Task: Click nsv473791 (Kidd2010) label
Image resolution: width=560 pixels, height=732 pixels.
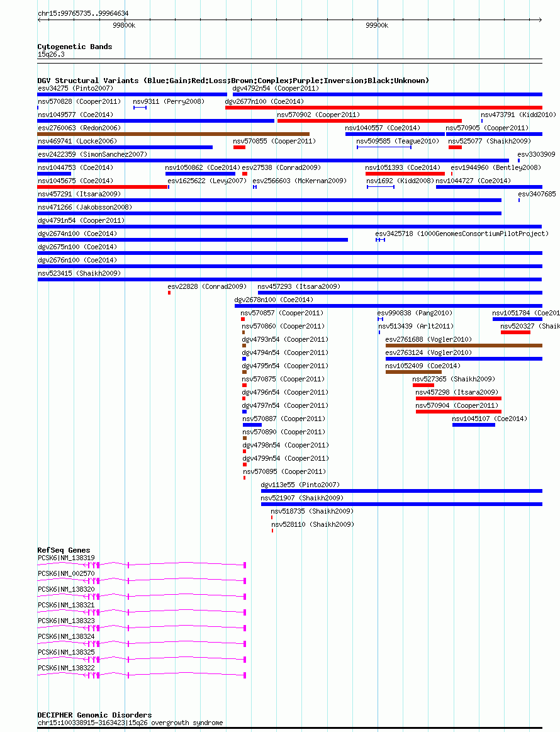Action: click(518, 115)
